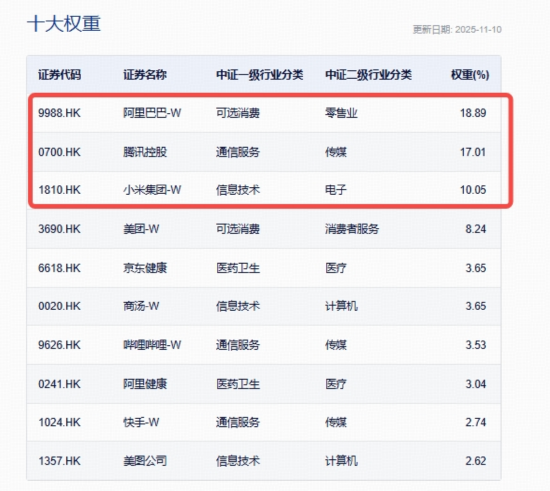
Task: Click the name 美团-W
Action: [x=141, y=229]
